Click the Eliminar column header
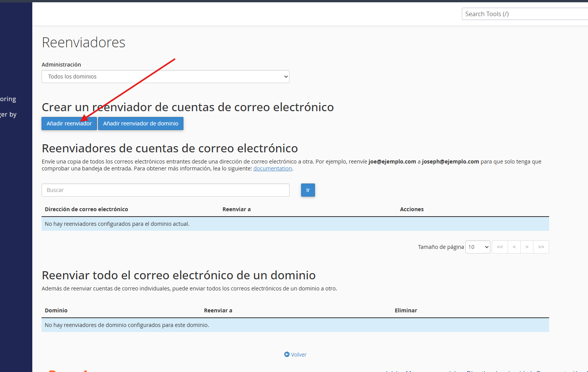Screen dimensions: 588x372 click(x=406, y=310)
